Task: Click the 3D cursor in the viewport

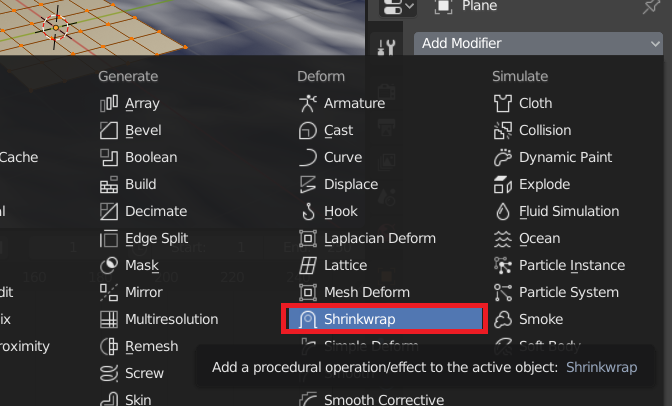Action: (x=56, y=28)
